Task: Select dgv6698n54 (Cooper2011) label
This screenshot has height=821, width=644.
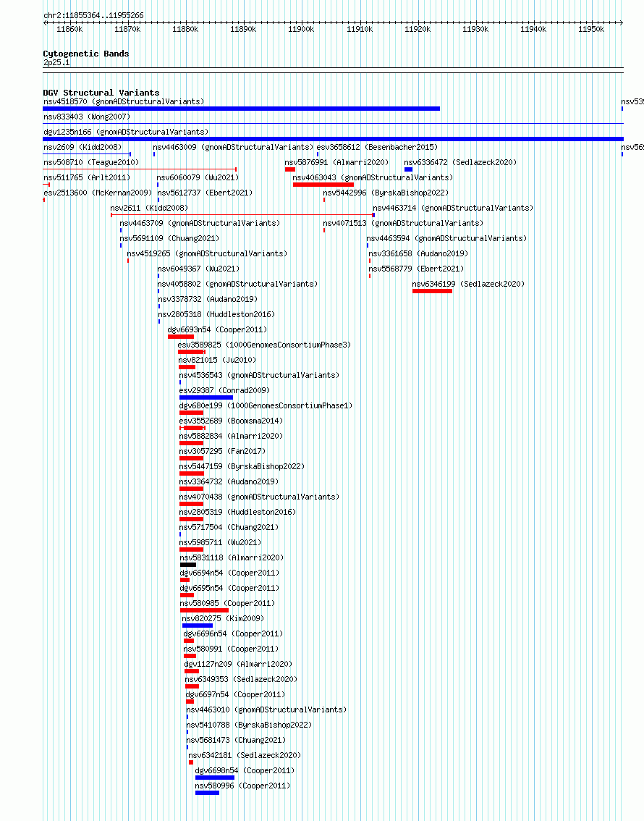Action: (x=245, y=770)
